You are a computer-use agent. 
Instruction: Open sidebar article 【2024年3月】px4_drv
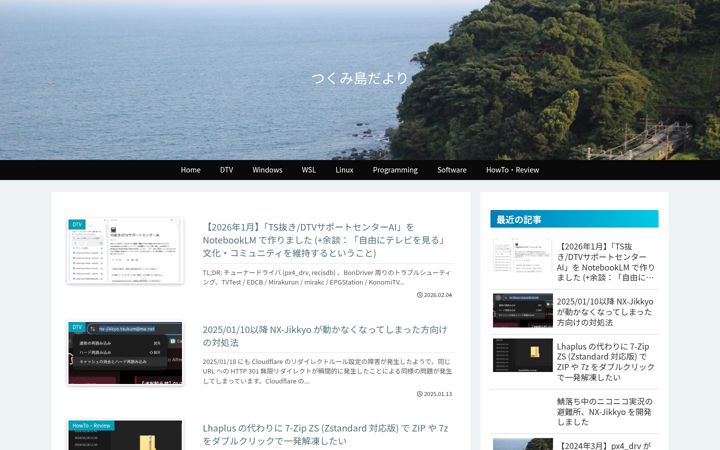point(604,445)
